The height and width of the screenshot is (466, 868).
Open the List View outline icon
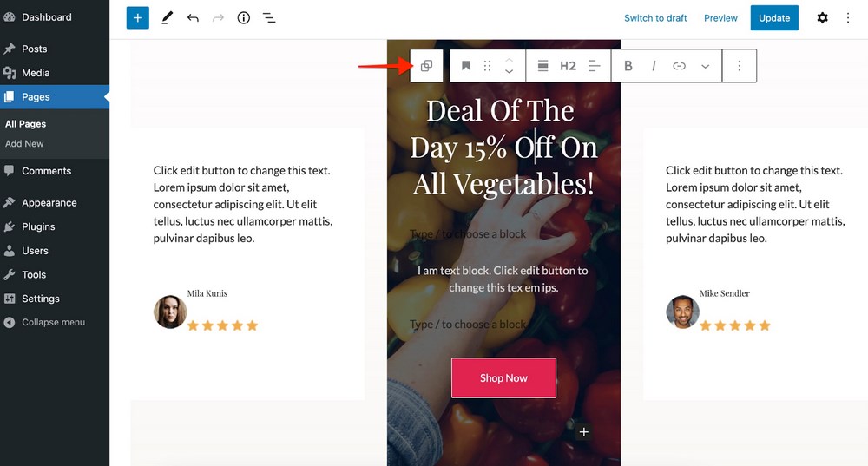point(269,17)
